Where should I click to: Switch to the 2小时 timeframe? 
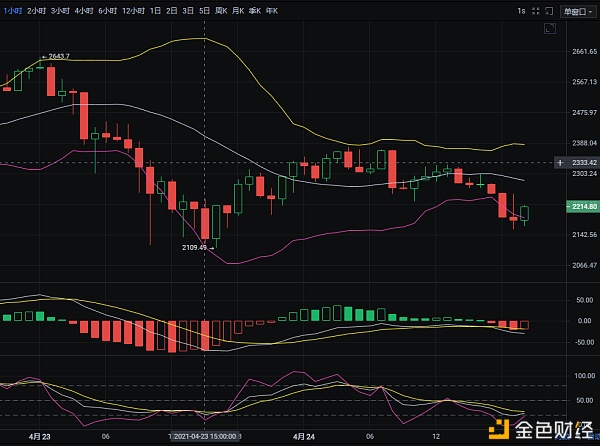pyautogui.click(x=36, y=10)
